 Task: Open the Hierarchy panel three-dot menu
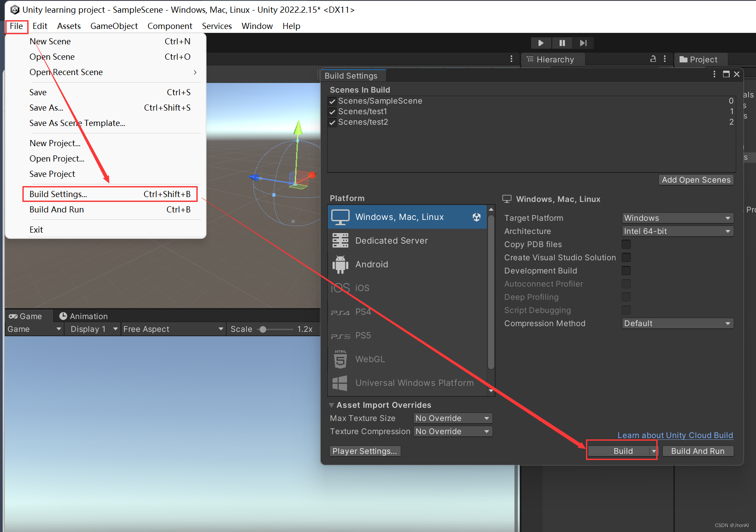tap(665, 59)
